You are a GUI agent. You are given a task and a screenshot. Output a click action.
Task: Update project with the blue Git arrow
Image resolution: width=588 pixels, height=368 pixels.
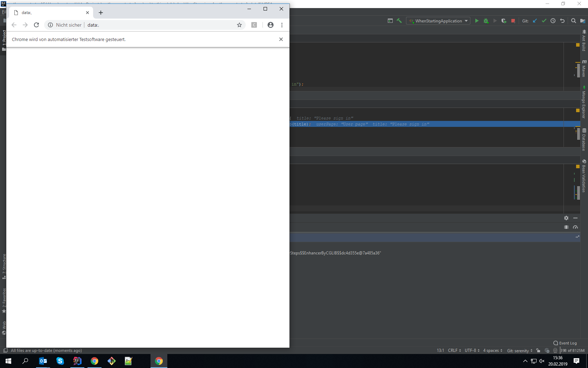click(x=535, y=21)
